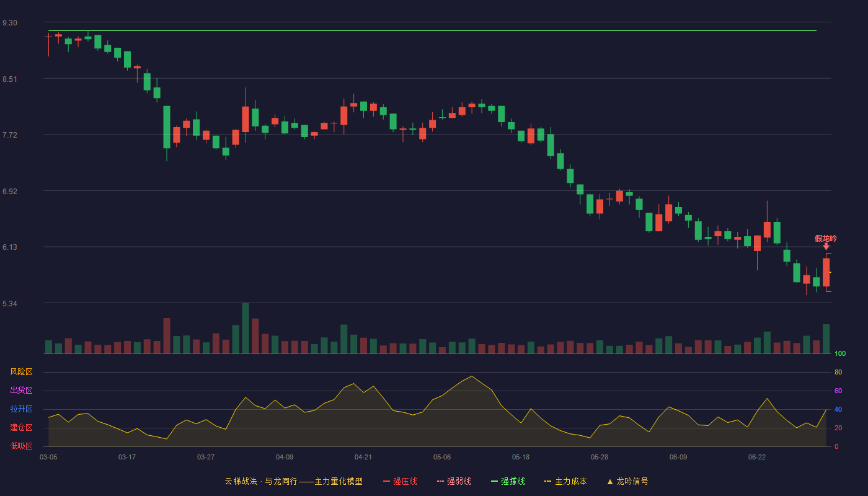
Task: Click the 风险区 zone label
Action: click(21, 372)
